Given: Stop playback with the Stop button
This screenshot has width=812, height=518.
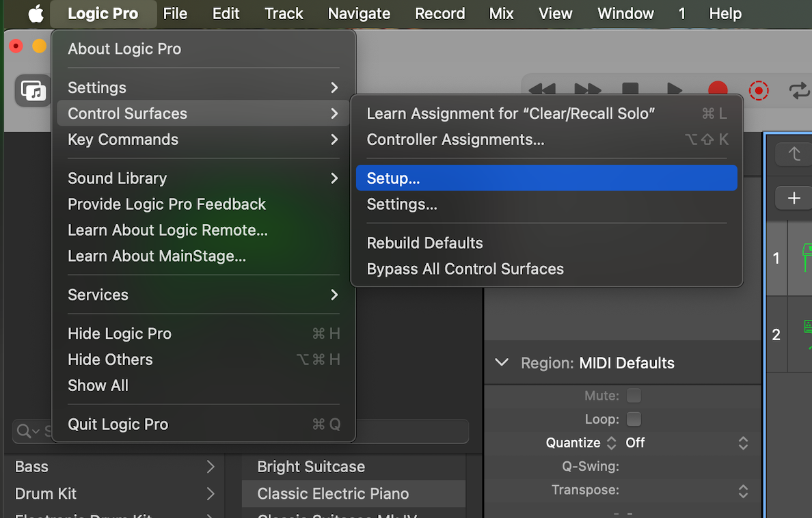Looking at the screenshot, I should (x=630, y=90).
